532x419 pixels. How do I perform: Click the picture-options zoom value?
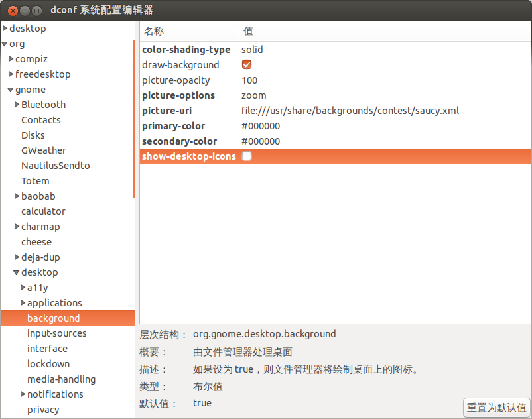click(x=254, y=95)
